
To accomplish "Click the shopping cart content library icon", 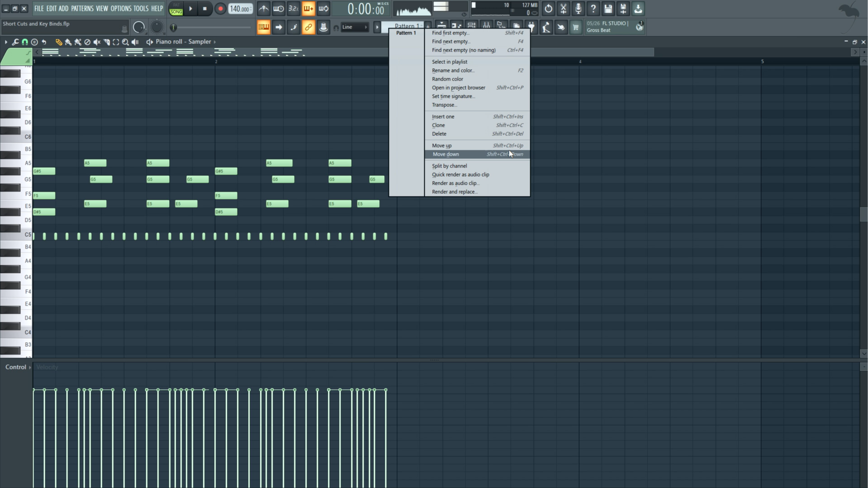I will point(575,27).
